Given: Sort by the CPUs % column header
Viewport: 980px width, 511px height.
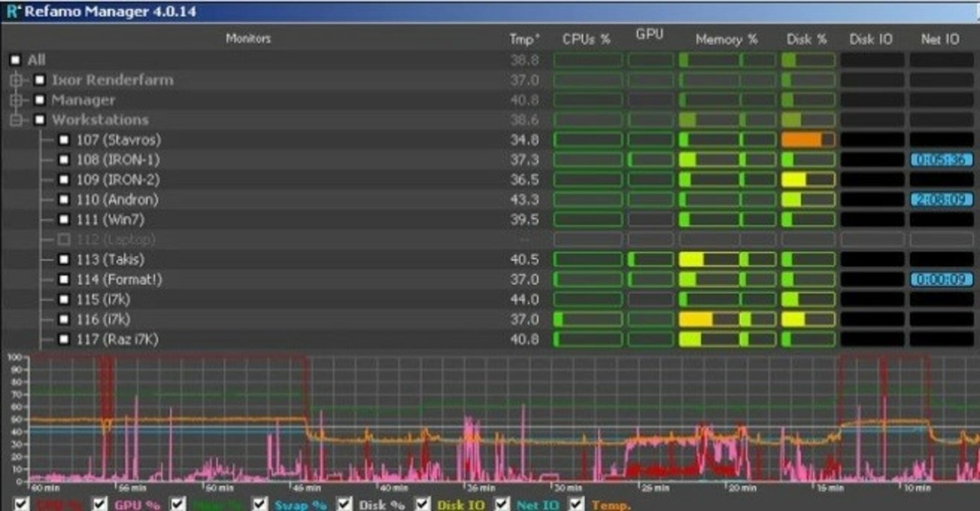Looking at the screenshot, I should 586,39.
